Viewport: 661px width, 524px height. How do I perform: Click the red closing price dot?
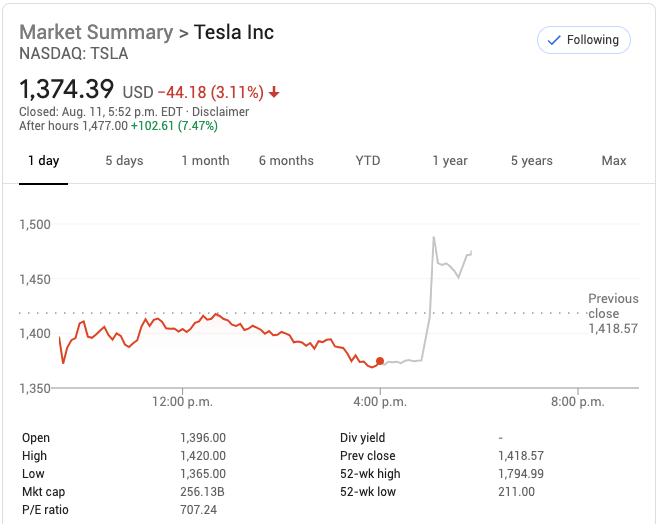379,361
